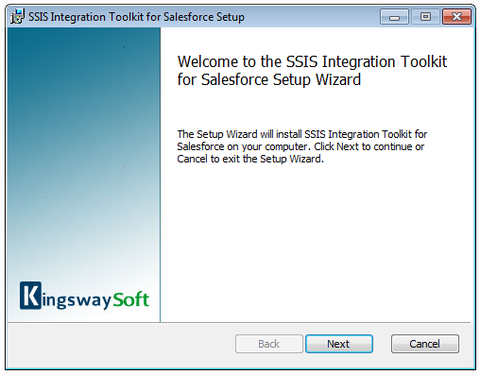
Task: Click the "ingsway" lettering of the logo
Action: 77,300
